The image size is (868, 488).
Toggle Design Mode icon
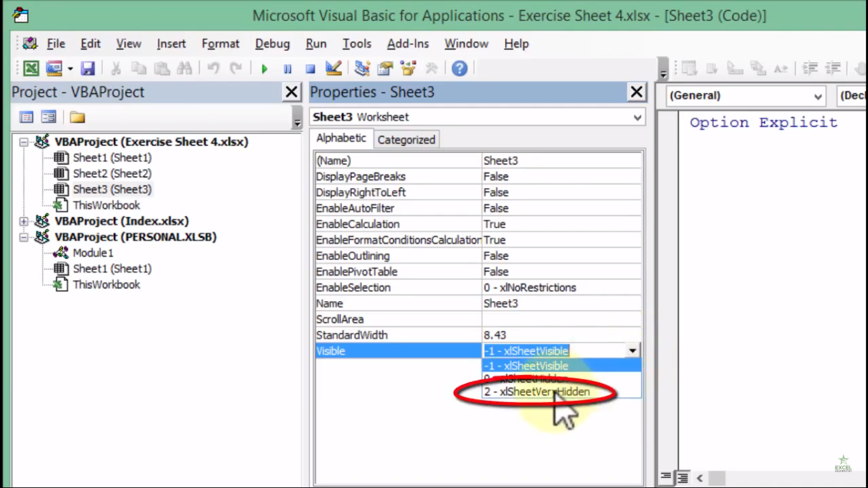click(334, 68)
